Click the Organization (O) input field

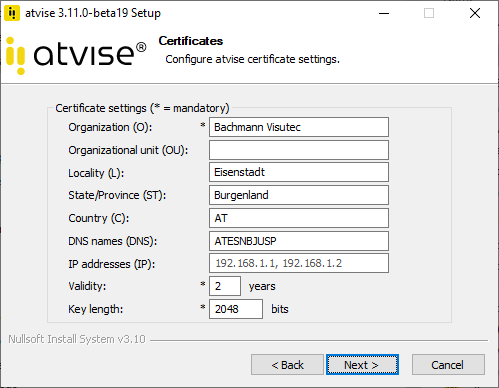coord(299,127)
